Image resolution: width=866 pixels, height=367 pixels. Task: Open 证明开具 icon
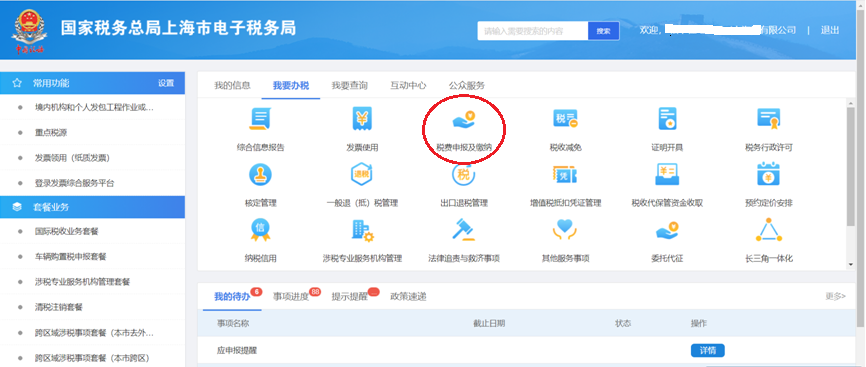(667, 119)
